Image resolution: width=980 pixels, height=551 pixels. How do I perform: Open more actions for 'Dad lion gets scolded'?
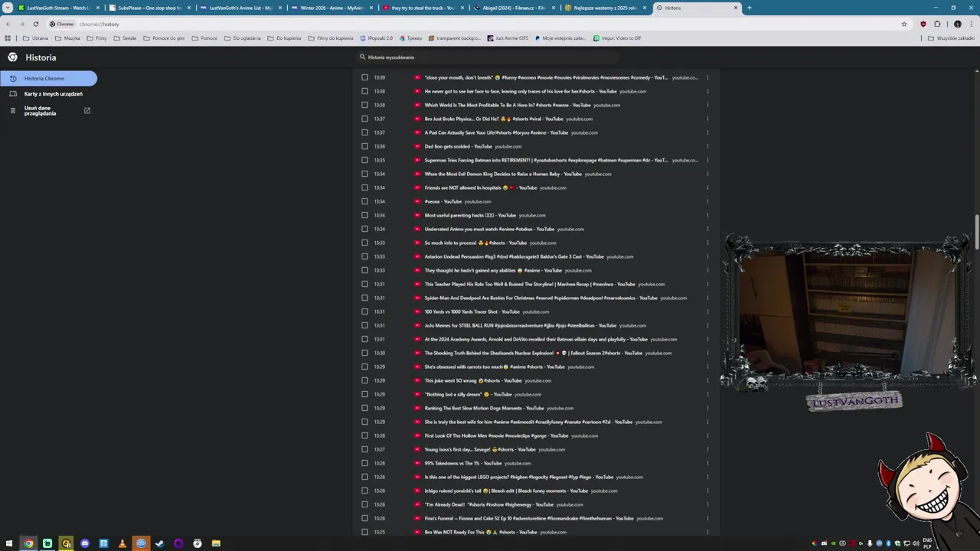point(707,146)
